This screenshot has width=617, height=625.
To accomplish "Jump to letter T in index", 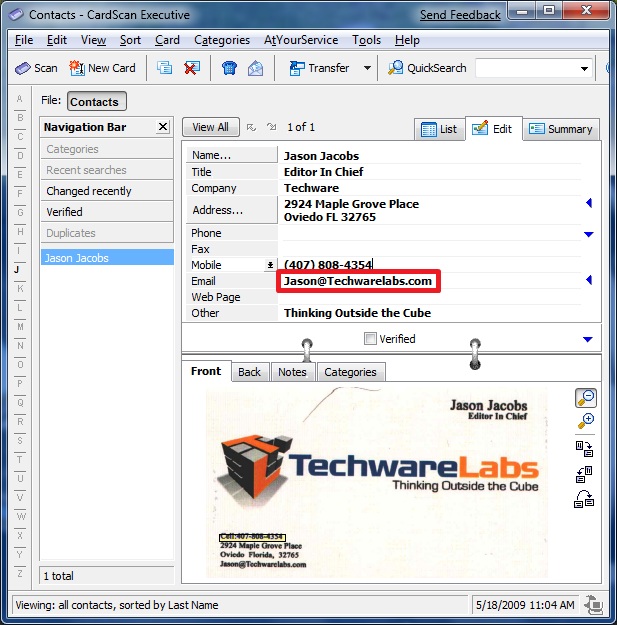I will 20,459.
